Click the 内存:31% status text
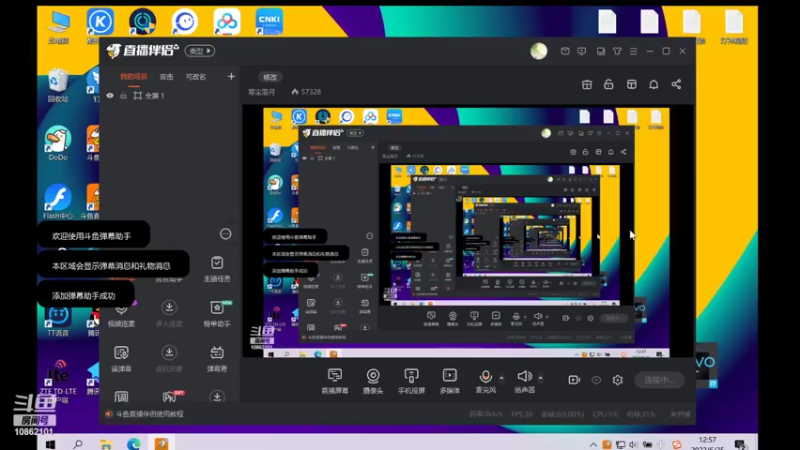800x450 pixels. coord(641,414)
